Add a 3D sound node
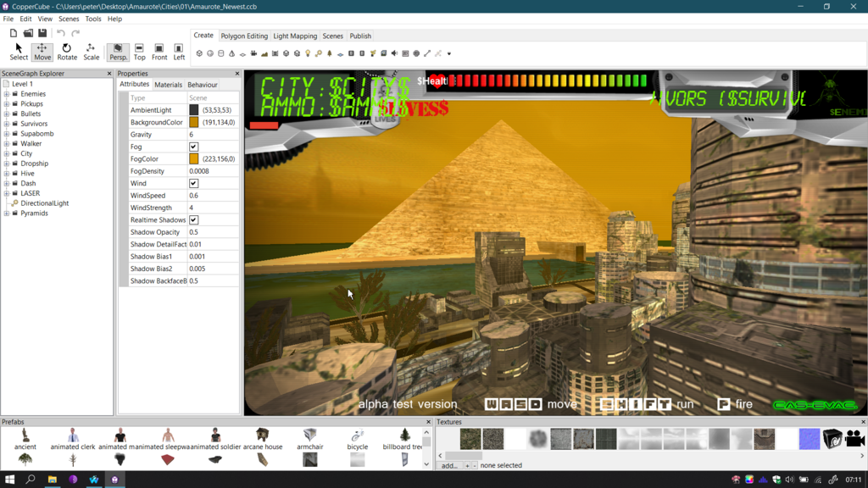Viewport: 868px width, 488px height. coord(394,53)
